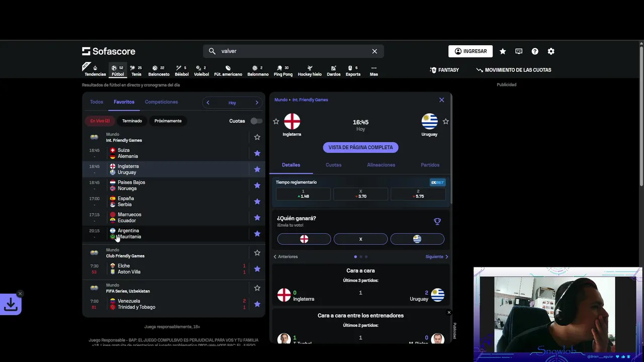
Task: Select the Tendencias sport category
Action: click(x=95, y=70)
